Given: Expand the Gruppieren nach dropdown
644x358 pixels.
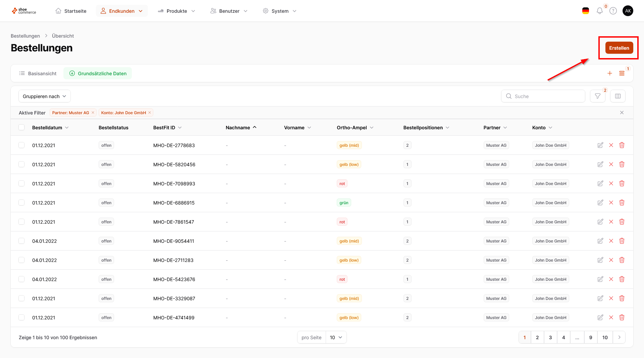Looking at the screenshot, I should (x=44, y=96).
